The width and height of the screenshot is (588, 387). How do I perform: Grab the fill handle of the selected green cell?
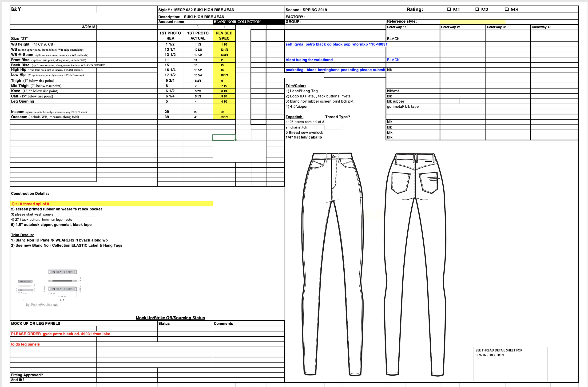(x=235, y=140)
